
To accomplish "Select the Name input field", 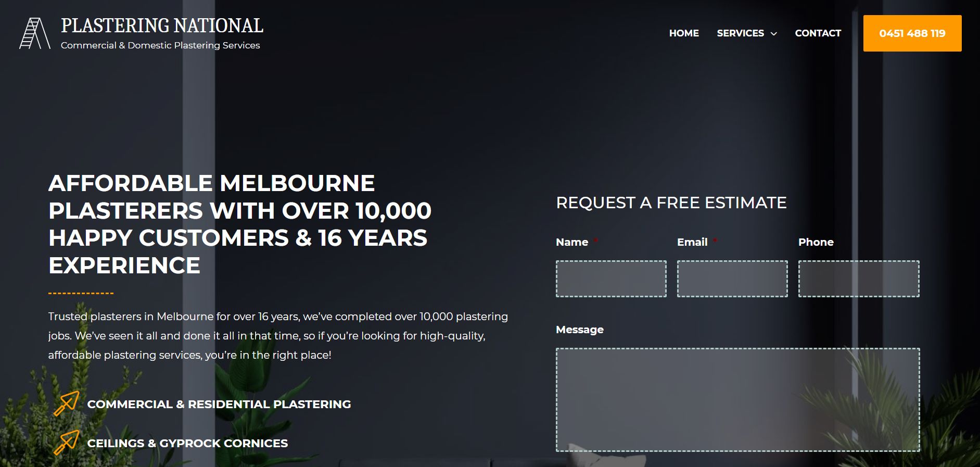I will point(611,279).
